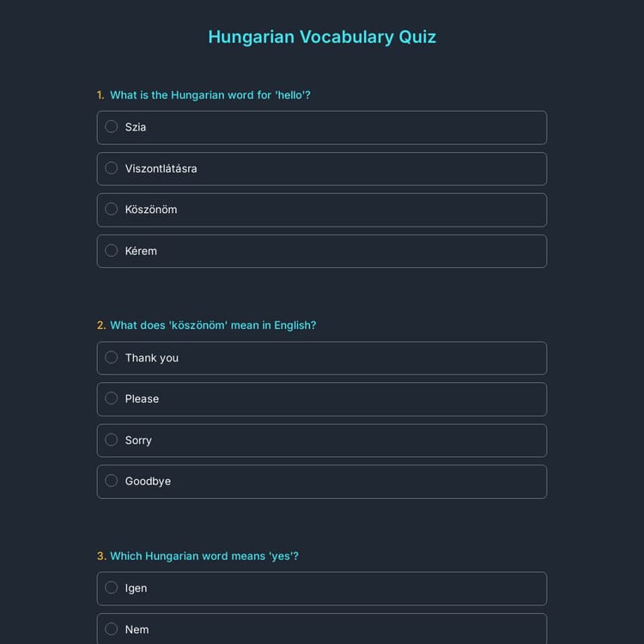The width and height of the screenshot is (644, 644).
Task: Pick the 'Köszönöm' radio option
Action: pyautogui.click(x=112, y=210)
